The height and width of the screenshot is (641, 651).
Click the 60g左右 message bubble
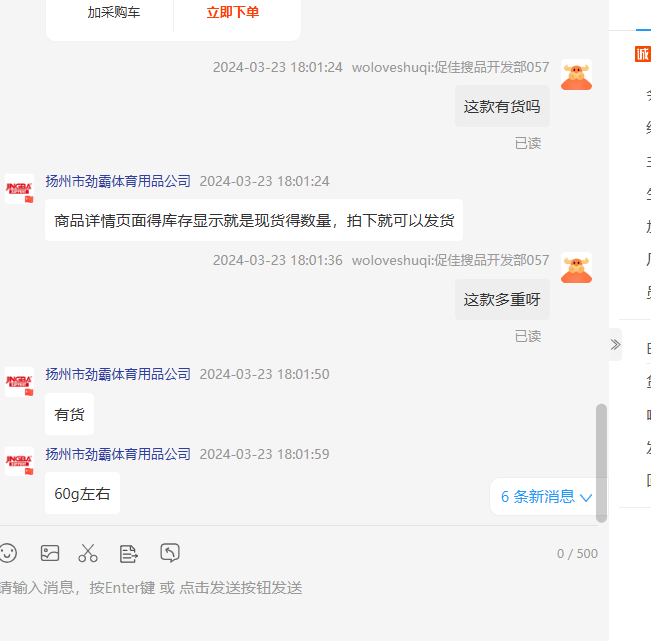coord(82,494)
